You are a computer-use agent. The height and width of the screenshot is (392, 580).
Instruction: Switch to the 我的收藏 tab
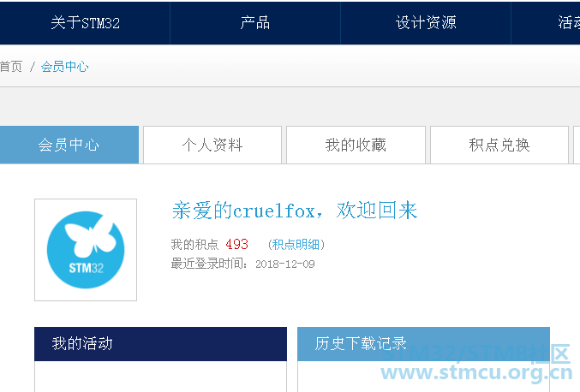tap(356, 145)
